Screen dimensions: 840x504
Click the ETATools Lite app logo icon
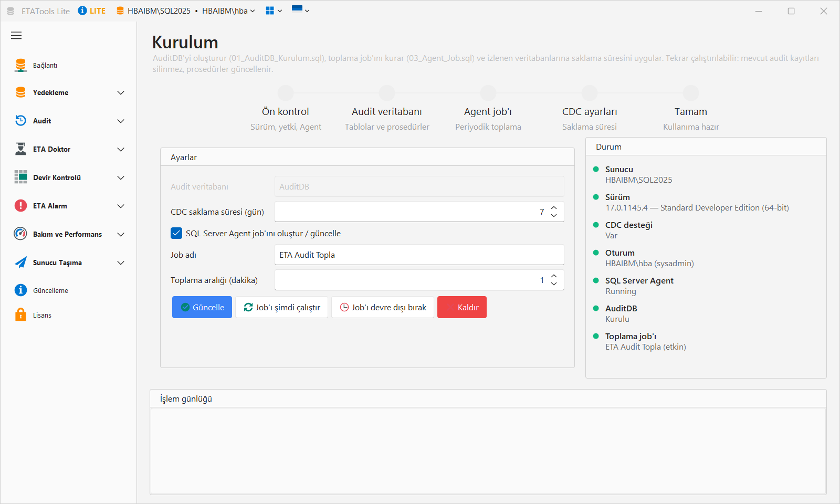click(x=10, y=11)
